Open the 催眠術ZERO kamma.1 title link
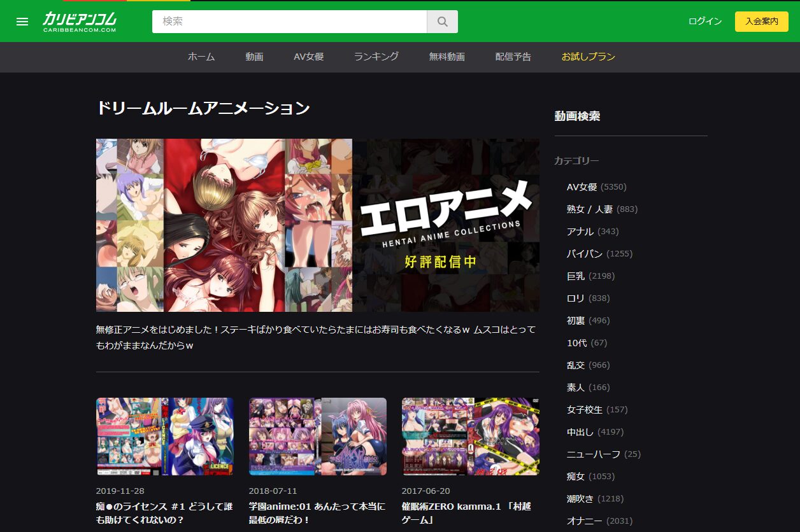This screenshot has width=800, height=532. [x=466, y=514]
